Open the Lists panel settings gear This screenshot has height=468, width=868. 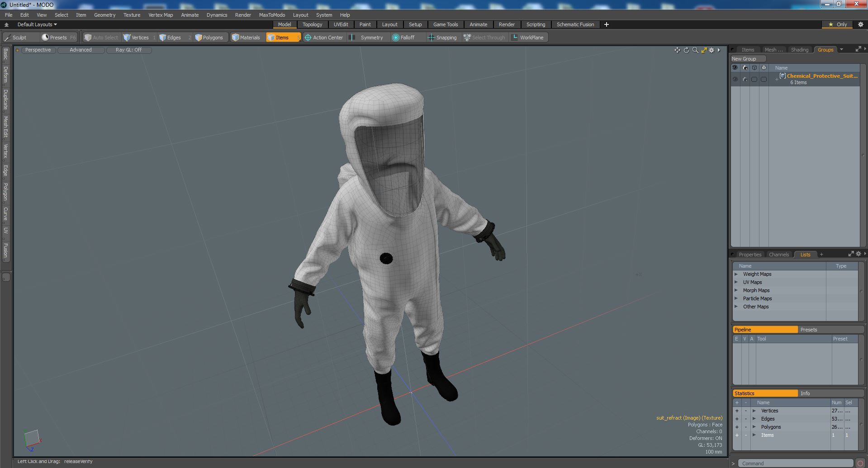[x=859, y=254]
